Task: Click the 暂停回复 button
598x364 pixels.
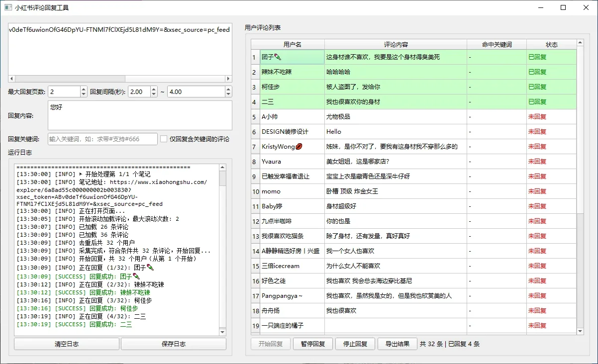Action: point(313,344)
